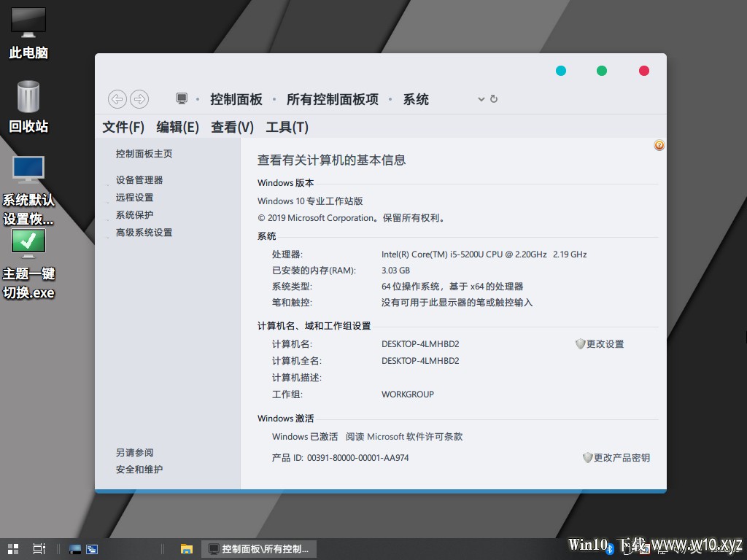This screenshot has width=747, height=560.
Task: Open 回收站 recycle bin icon
Action: 28,106
